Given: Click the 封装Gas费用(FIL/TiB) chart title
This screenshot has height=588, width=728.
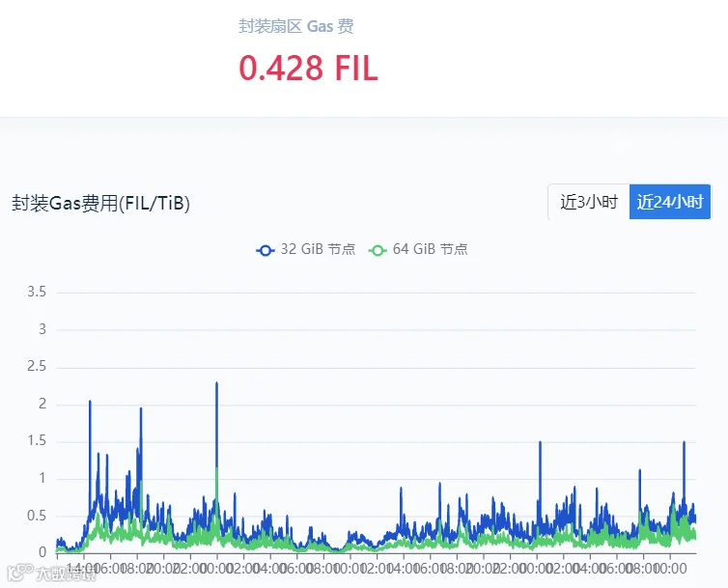Looking at the screenshot, I should coord(100,203).
